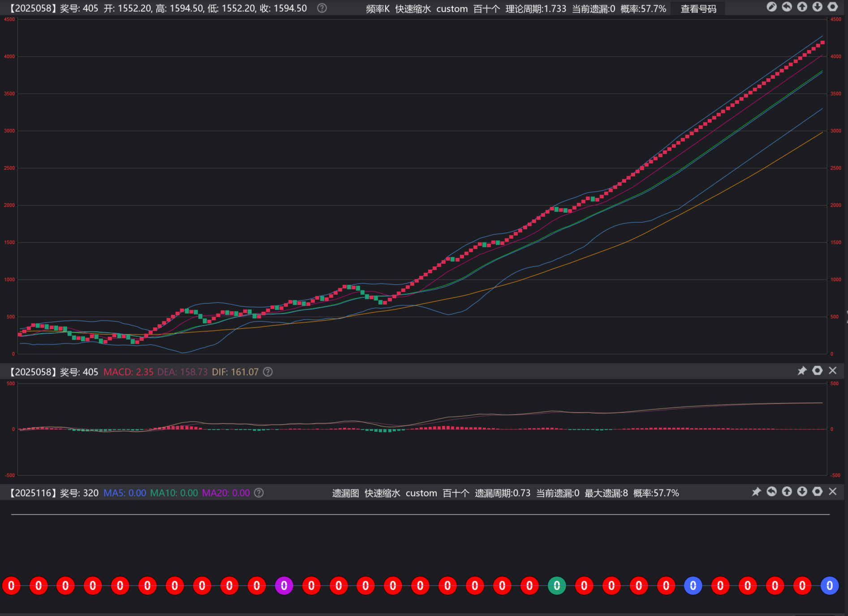This screenshot has height=616, width=848.
Task: Move 遗漏图 panel up
Action: [x=787, y=492]
